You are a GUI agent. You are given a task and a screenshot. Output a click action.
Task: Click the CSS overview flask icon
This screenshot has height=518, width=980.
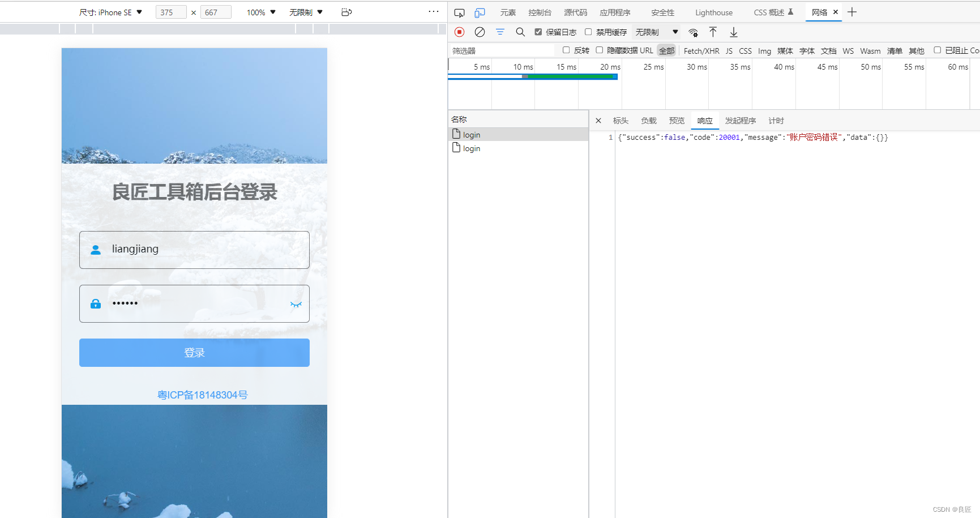click(791, 12)
